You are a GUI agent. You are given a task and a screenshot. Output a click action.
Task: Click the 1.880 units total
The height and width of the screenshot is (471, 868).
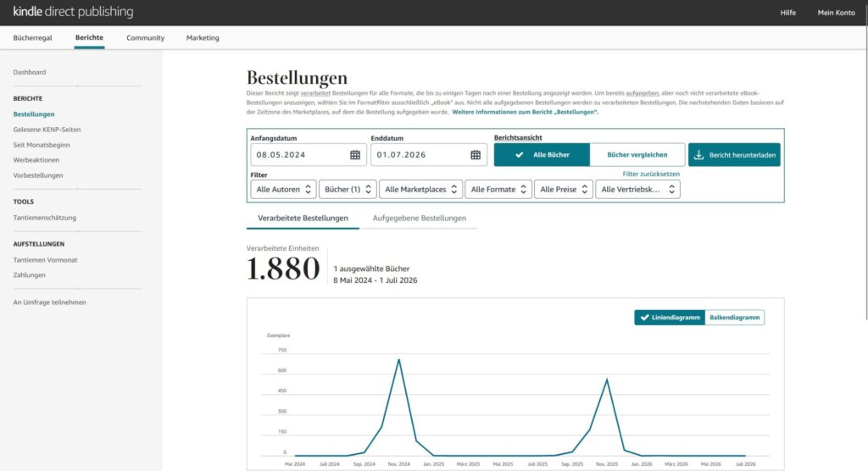(283, 269)
